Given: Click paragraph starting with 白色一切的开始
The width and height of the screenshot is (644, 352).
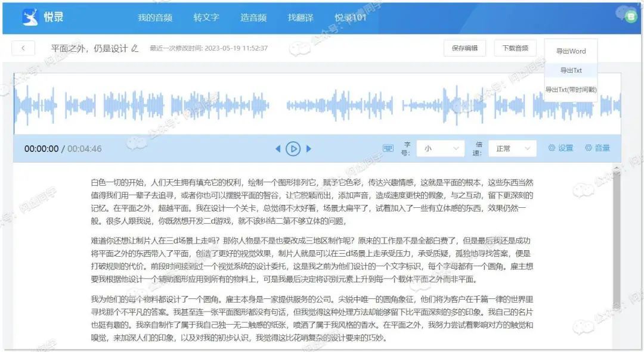Looking at the screenshot, I should click(312, 201).
